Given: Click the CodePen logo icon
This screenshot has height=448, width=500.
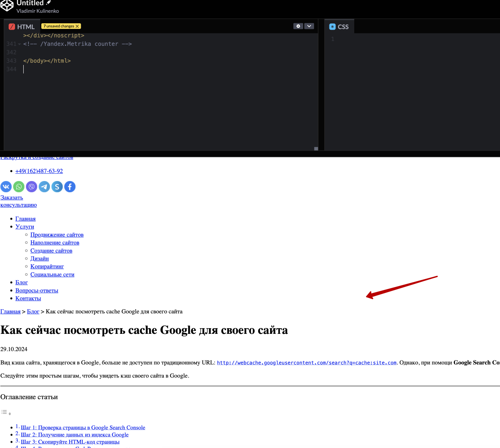Looking at the screenshot, I should click(7, 5).
